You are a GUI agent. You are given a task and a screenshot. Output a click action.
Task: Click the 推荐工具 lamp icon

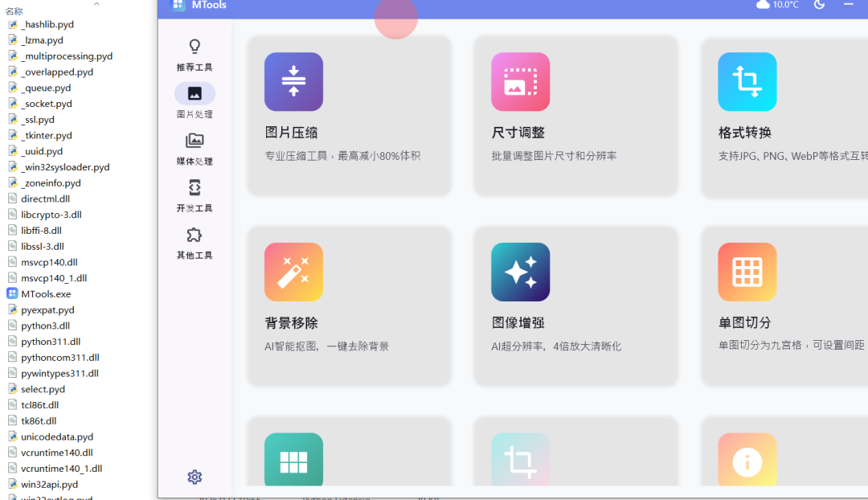coord(194,47)
